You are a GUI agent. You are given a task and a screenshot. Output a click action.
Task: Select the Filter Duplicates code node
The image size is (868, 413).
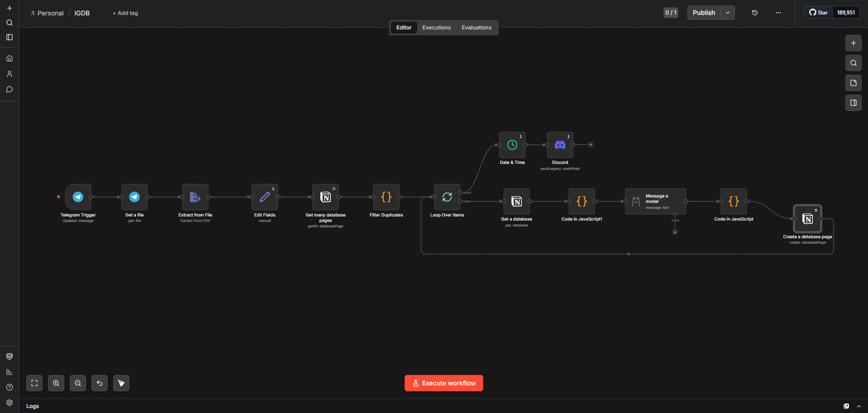tap(386, 197)
